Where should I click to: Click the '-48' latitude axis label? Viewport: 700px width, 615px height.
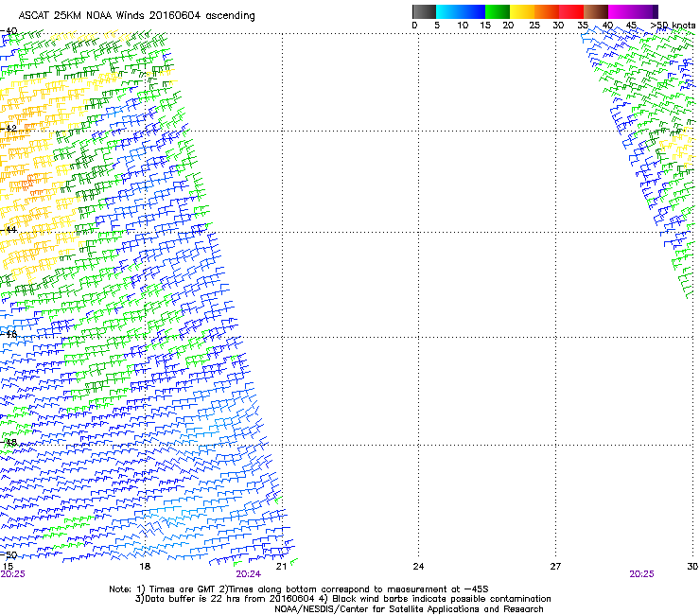(x=9, y=443)
